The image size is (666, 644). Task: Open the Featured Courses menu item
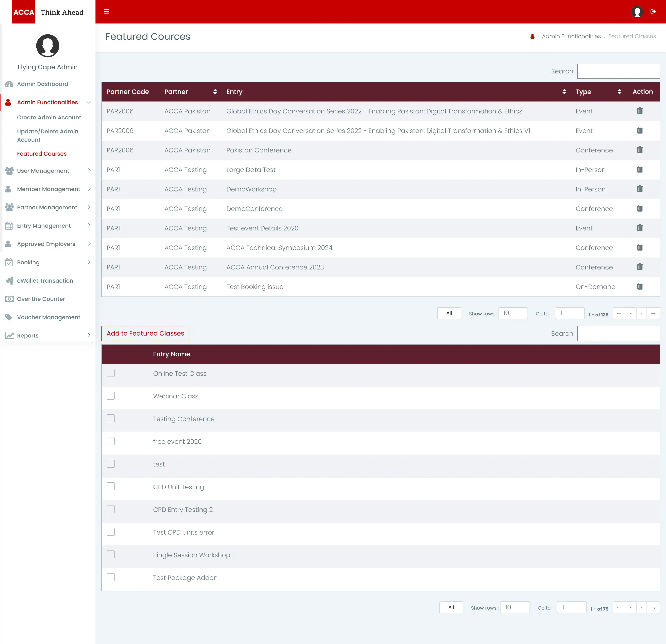tap(41, 153)
